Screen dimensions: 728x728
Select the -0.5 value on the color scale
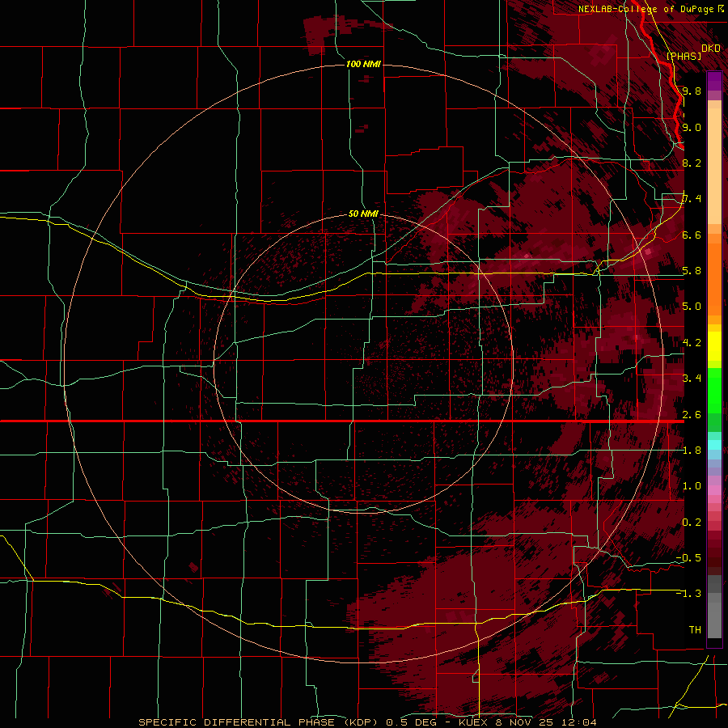pyautogui.click(x=688, y=557)
